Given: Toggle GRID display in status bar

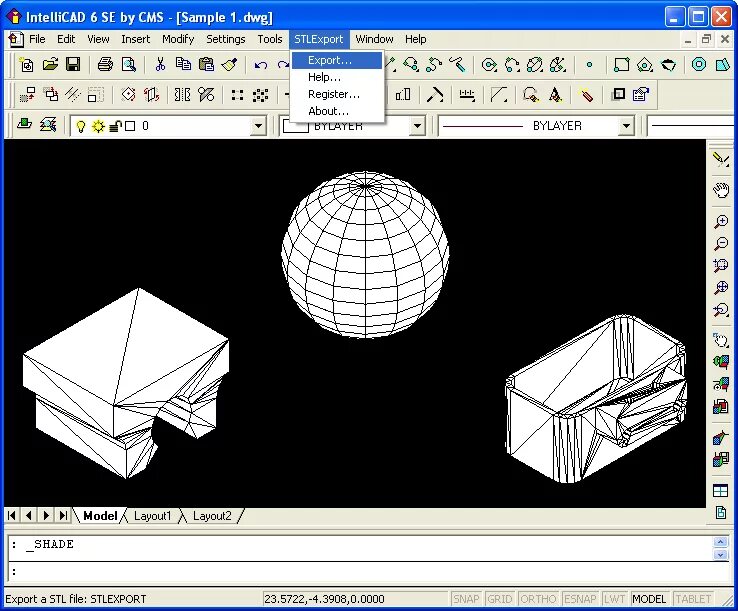Looking at the screenshot, I should [499, 599].
